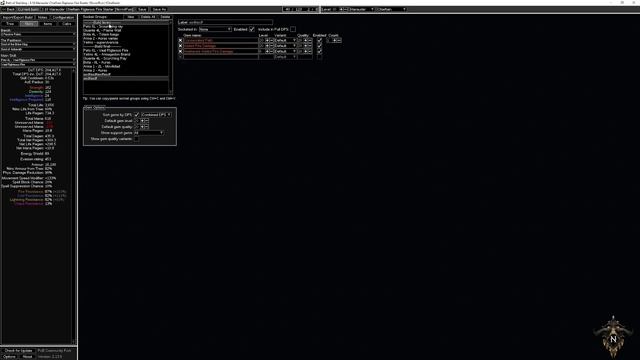Open Variant dropdown for Consecrated Path
Image resolution: width=640 pixels, height=360 pixels.
click(285, 40)
